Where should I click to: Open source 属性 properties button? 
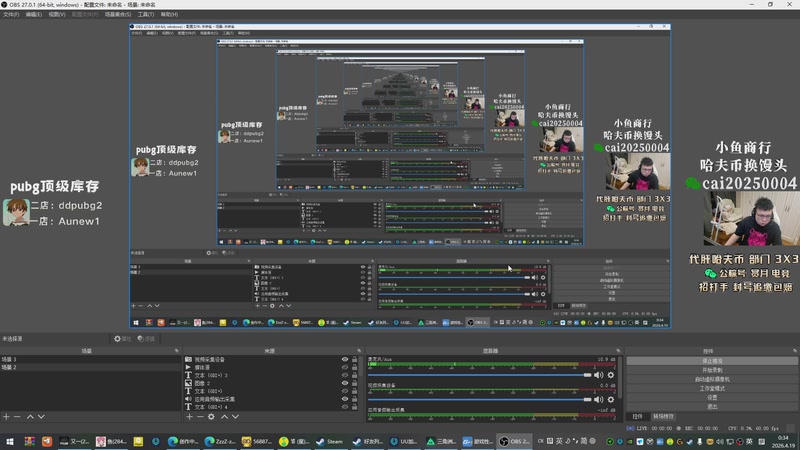click(x=122, y=339)
